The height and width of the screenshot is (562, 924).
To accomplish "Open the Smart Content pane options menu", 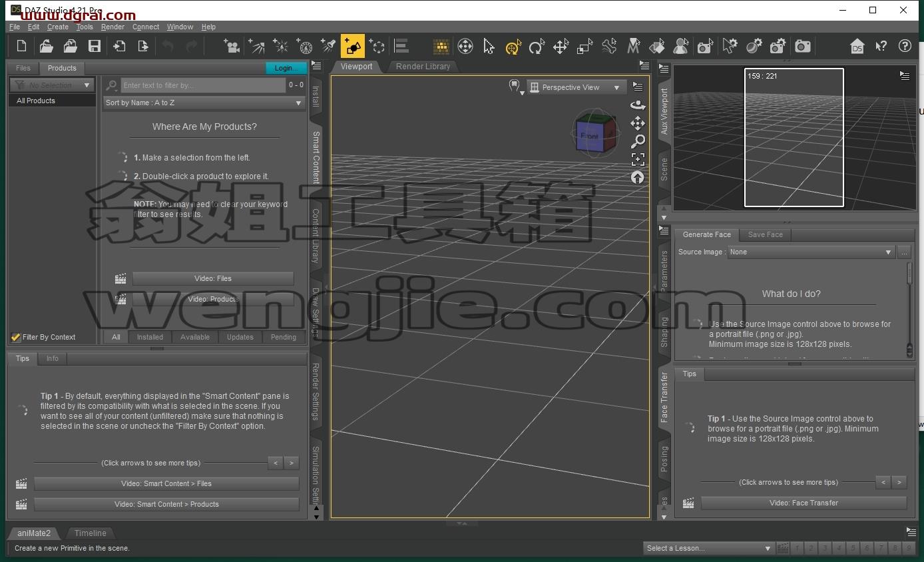I will (316, 66).
